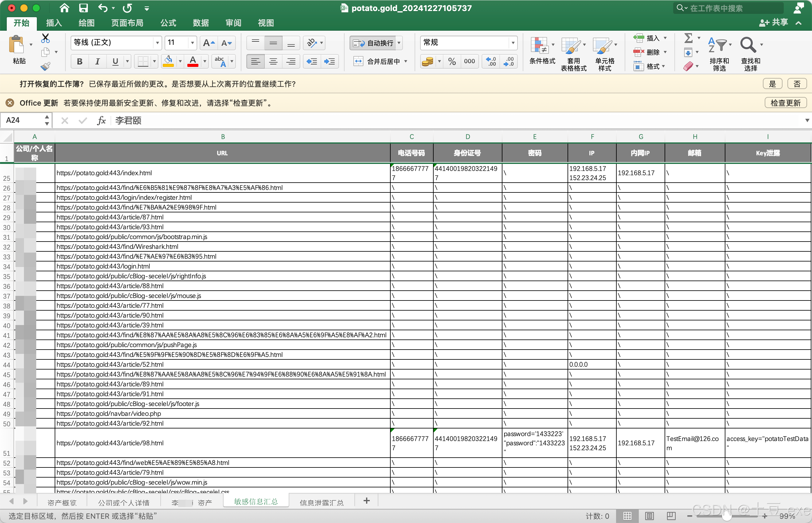The width and height of the screenshot is (812, 523).
Task: Add a new sheet with the plus button
Action: pos(366,501)
